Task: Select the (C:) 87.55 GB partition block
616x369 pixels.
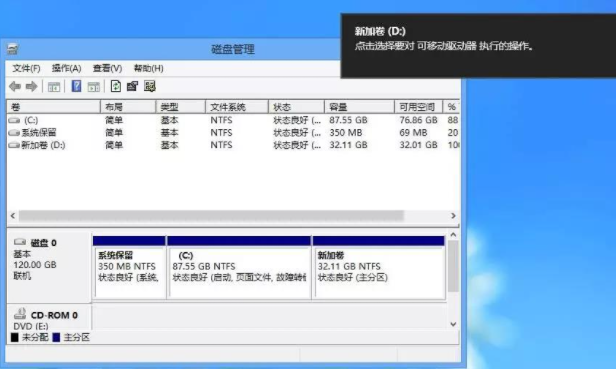Action: (239, 268)
